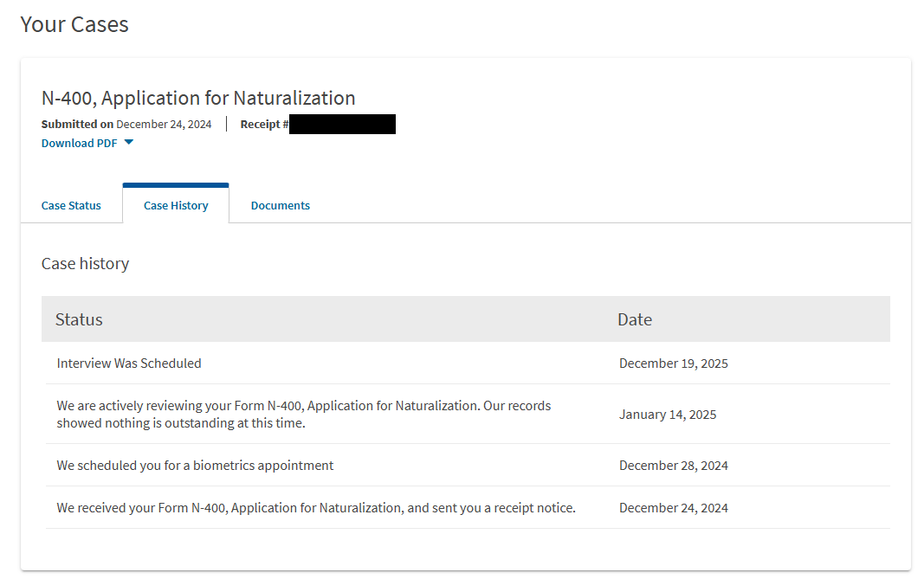
Task: Select the biometrics appointment status entry
Action: click(195, 466)
